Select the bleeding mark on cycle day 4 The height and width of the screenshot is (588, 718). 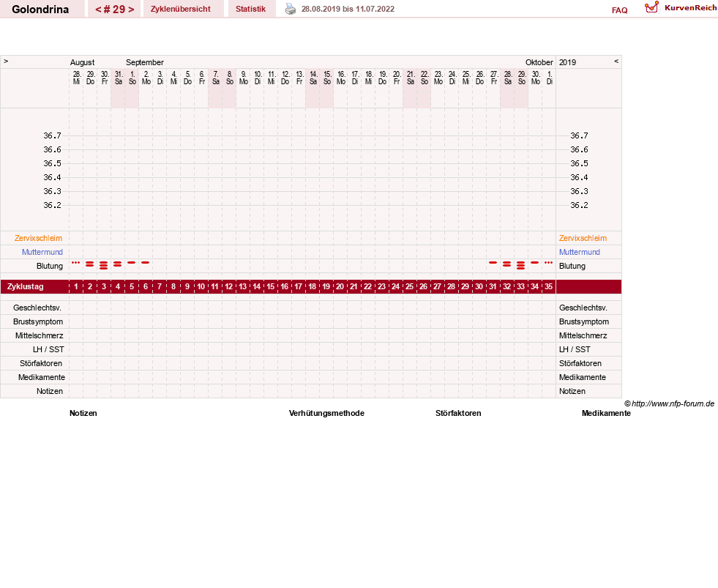tap(118, 264)
